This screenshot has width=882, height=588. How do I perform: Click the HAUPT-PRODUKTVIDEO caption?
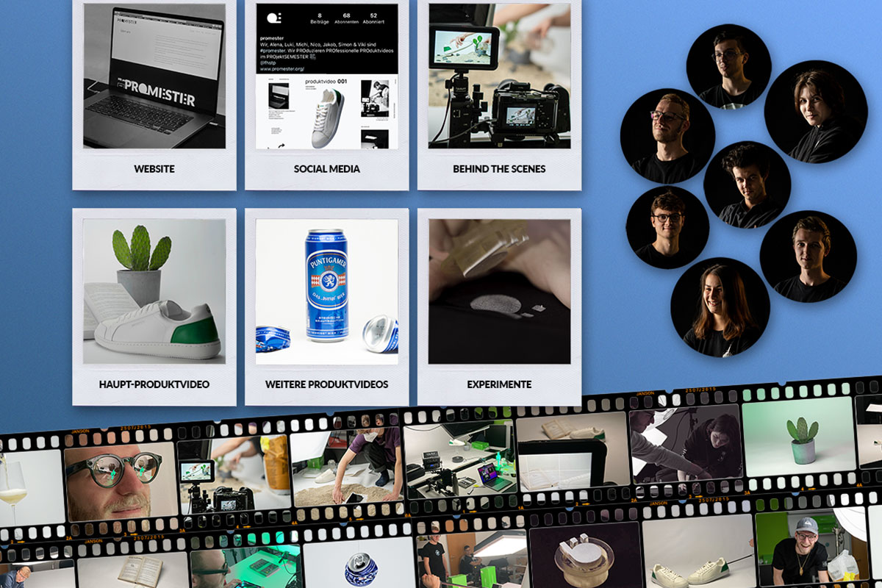(154, 384)
